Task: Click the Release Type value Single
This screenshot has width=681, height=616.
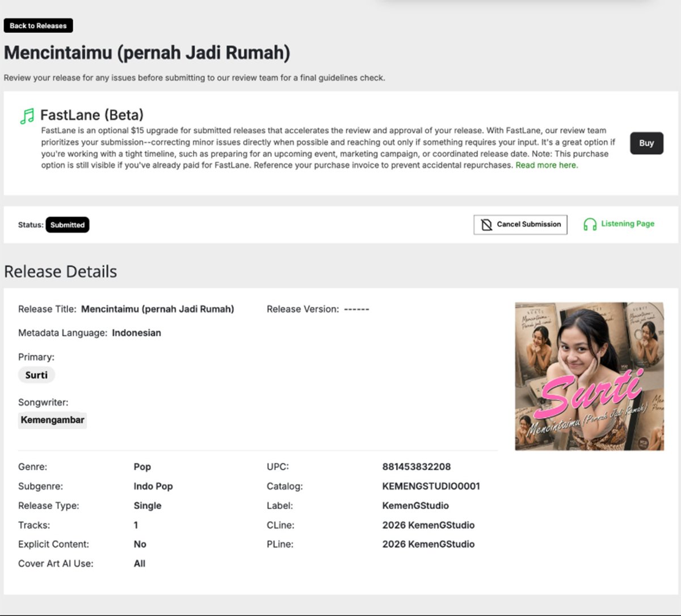Action: pos(148,505)
